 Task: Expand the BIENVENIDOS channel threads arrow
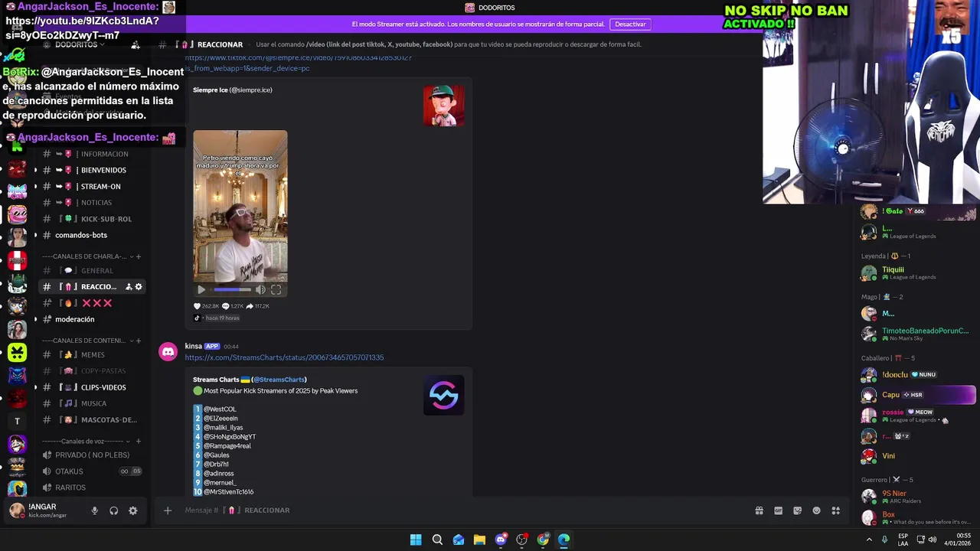pos(35,170)
